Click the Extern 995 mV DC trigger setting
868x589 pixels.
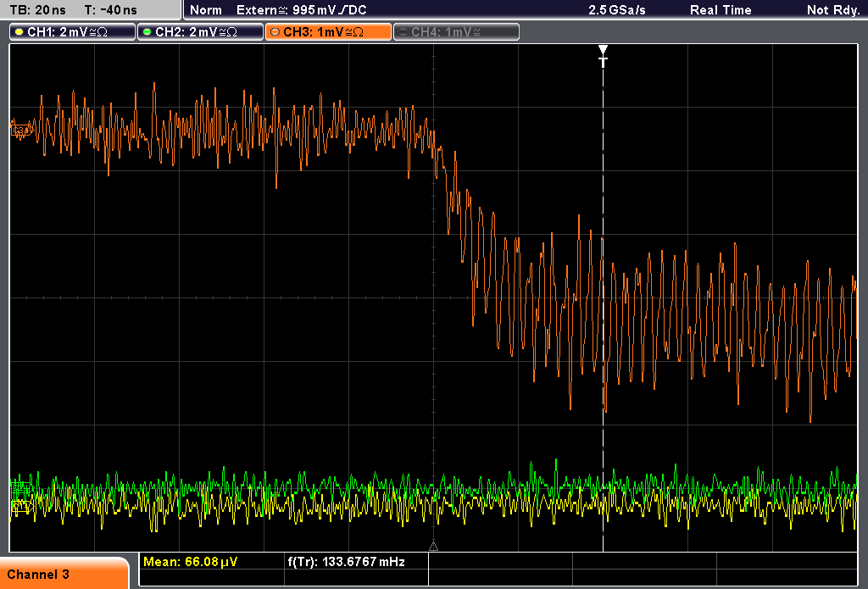(301, 10)
